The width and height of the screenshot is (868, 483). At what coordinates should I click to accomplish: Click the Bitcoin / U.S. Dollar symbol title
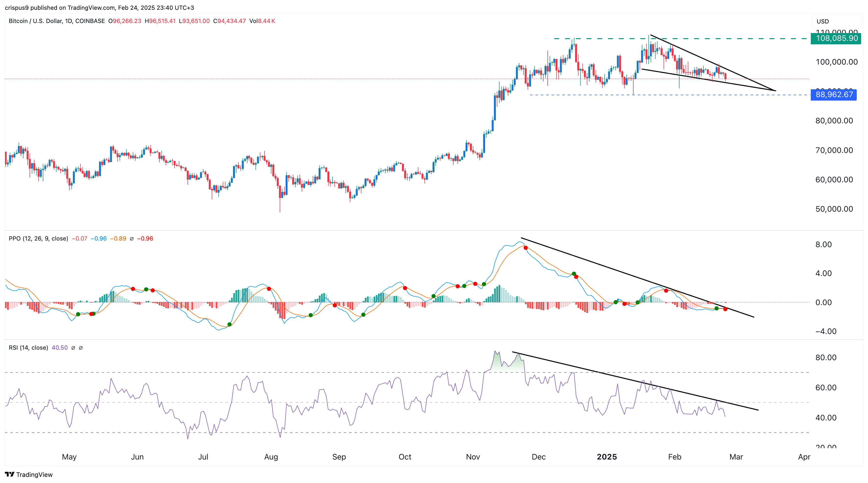(x=57, y=21)
